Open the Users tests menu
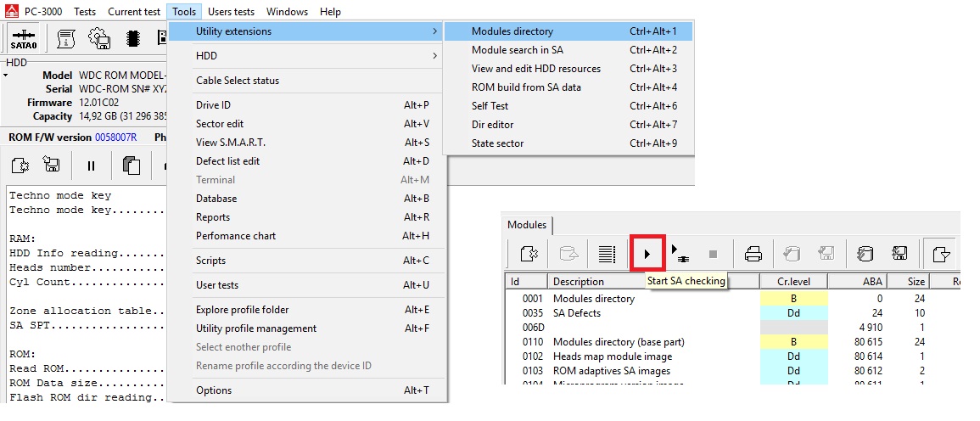Image resolution: width=980 pixels, height=421 pixels. 232,11
